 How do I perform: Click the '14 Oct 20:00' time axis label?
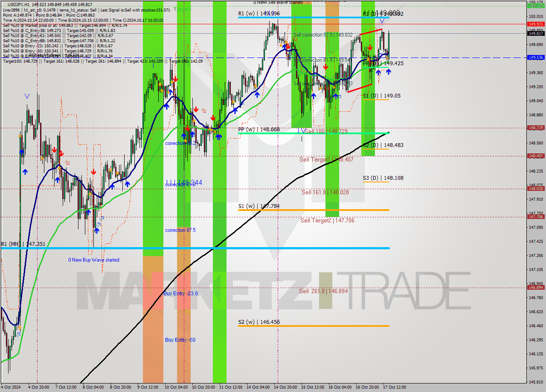pos(285,387)
